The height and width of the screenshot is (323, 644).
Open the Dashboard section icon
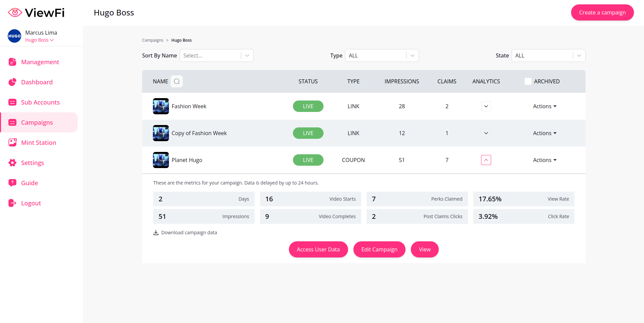[12, 82]
